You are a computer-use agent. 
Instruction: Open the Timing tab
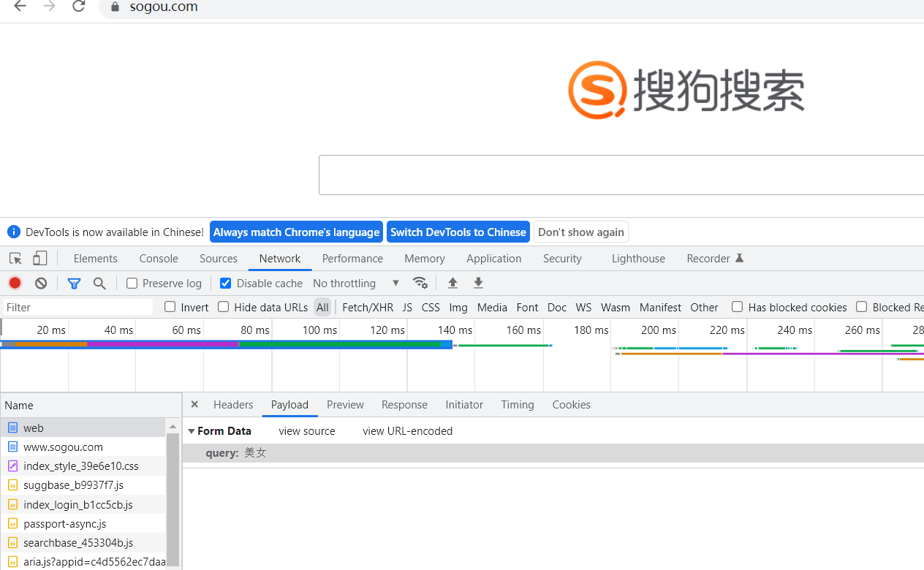click(x=518, y=405)
